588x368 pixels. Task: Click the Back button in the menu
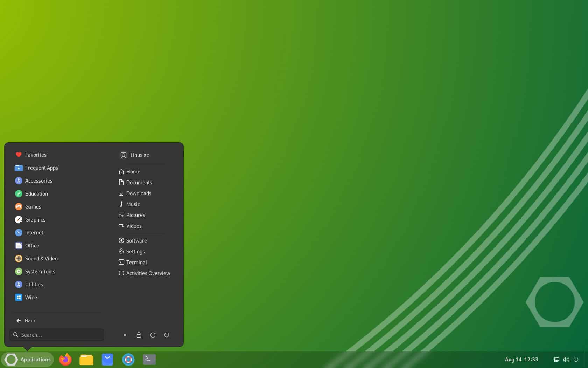pyautogui.click(x=30, y=320)
